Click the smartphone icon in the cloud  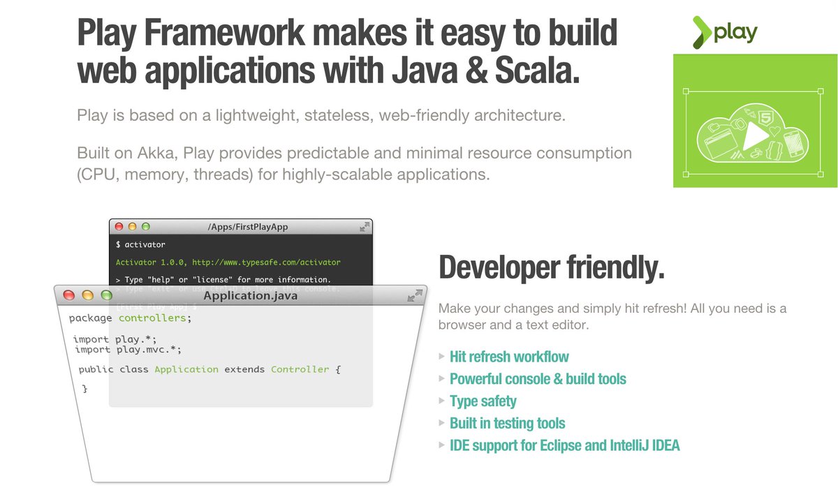pyautogui.click(x=794, y=144)
